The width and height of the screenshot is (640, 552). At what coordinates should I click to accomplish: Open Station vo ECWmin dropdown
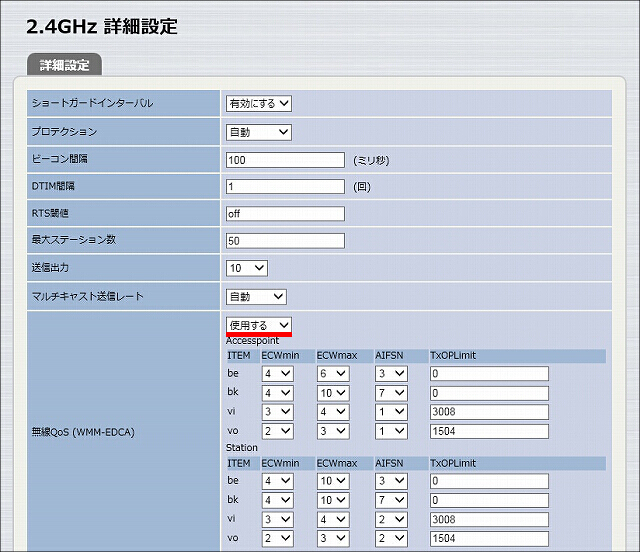pos(278,539)
